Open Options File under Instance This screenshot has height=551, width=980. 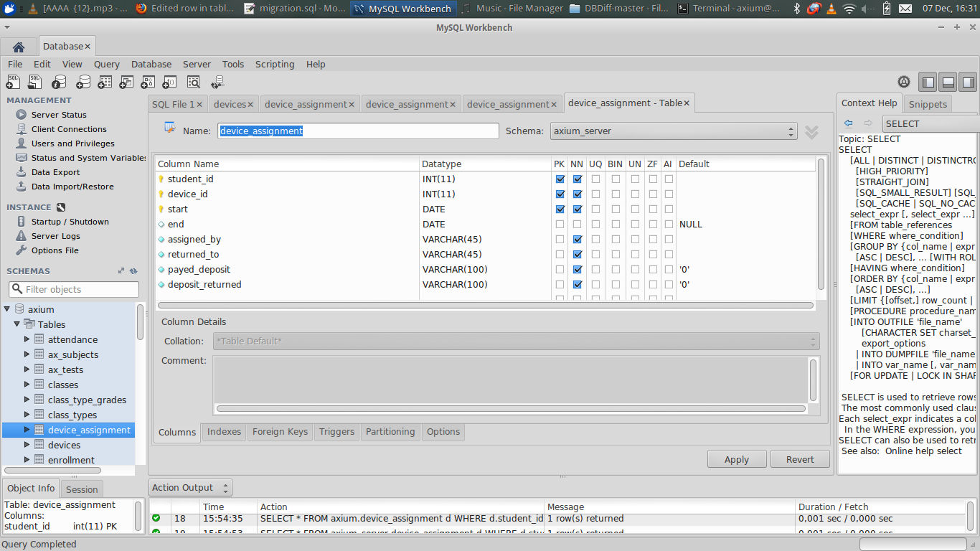55,250
